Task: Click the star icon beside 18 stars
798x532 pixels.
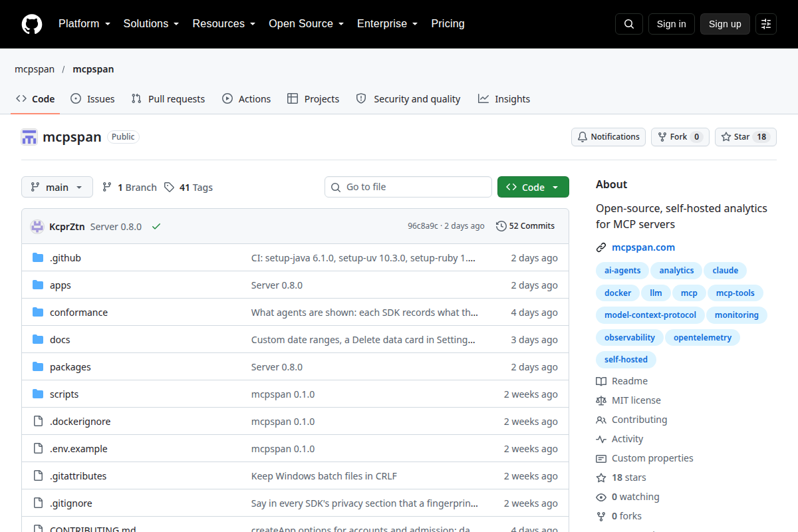Action: 601,477
